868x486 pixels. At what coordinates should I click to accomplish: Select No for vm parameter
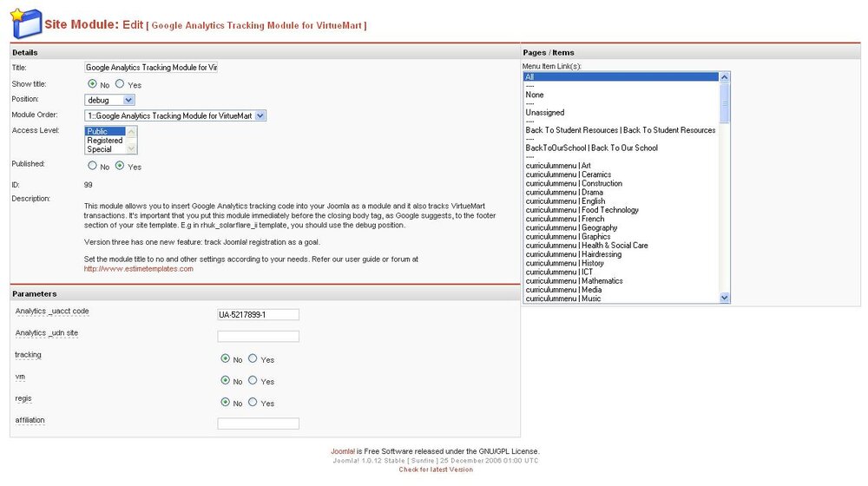225,380
